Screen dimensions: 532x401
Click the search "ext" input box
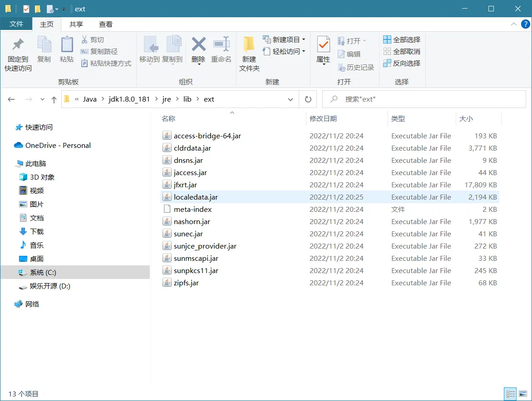click(x=424, y=99)
